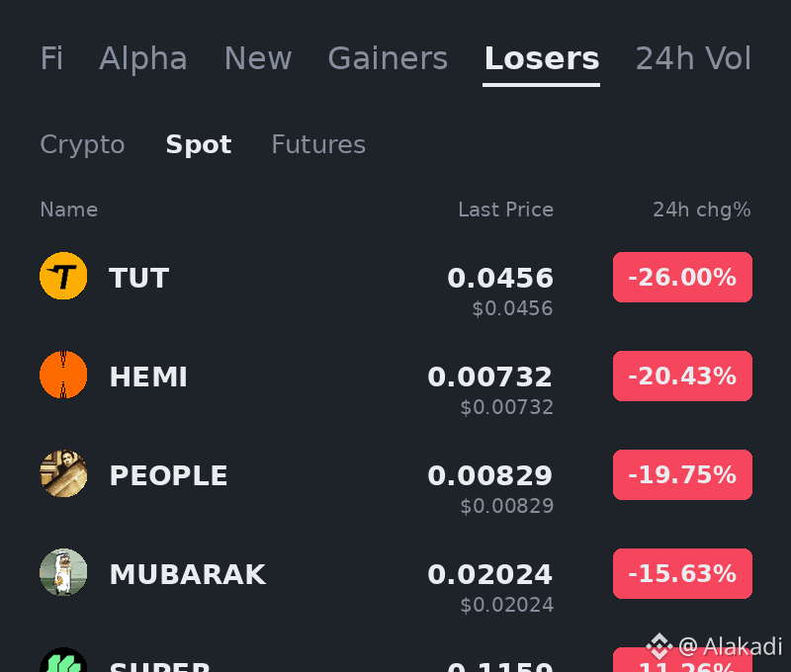This screenshot has height=672, width=791.
Task: Open the New listings tab
Action: coord(258,58)
